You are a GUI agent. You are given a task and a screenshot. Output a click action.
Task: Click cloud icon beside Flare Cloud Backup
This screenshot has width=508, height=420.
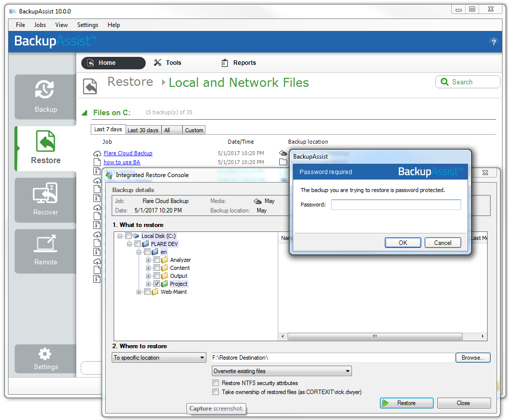[x=97, y=153]
